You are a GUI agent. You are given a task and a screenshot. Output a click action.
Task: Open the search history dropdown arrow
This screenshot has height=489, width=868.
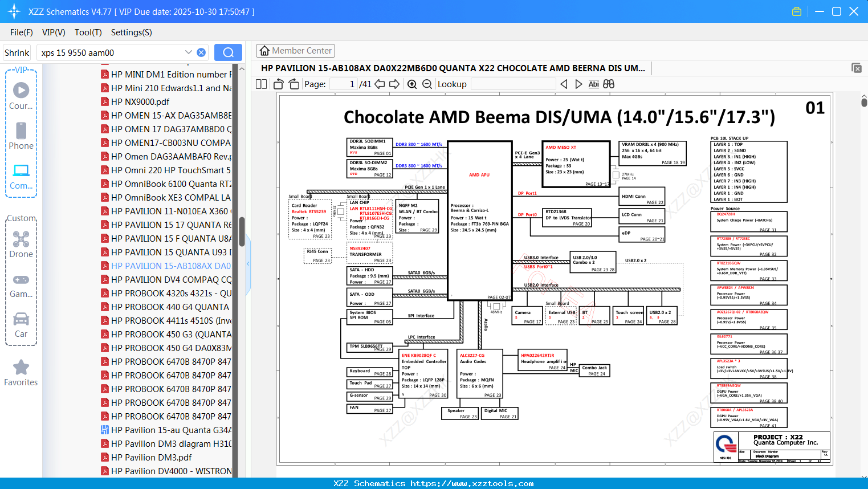coord(189,52)
